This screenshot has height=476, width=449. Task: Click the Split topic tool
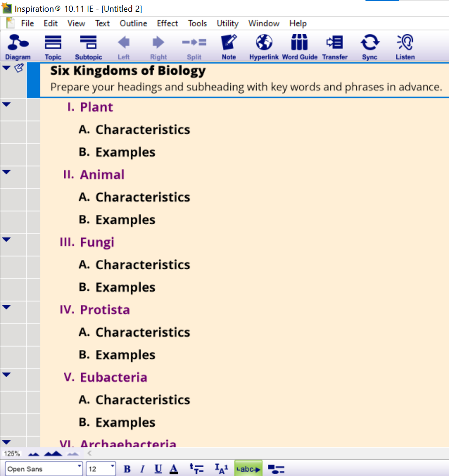[x=194, y=47]
